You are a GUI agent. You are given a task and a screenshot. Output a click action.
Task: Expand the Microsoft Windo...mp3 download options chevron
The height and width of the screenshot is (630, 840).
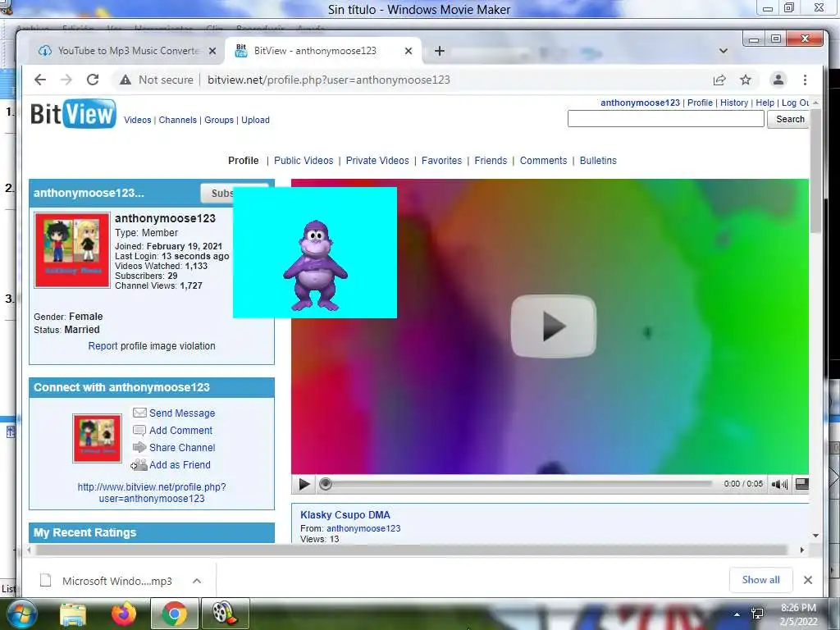[197, 581]
